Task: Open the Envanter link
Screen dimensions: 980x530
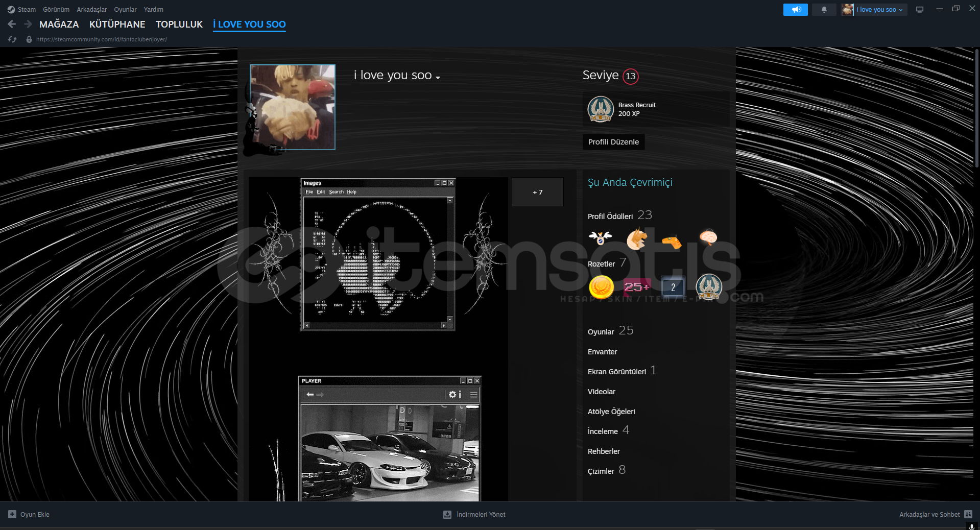Action: click(602, 352)
